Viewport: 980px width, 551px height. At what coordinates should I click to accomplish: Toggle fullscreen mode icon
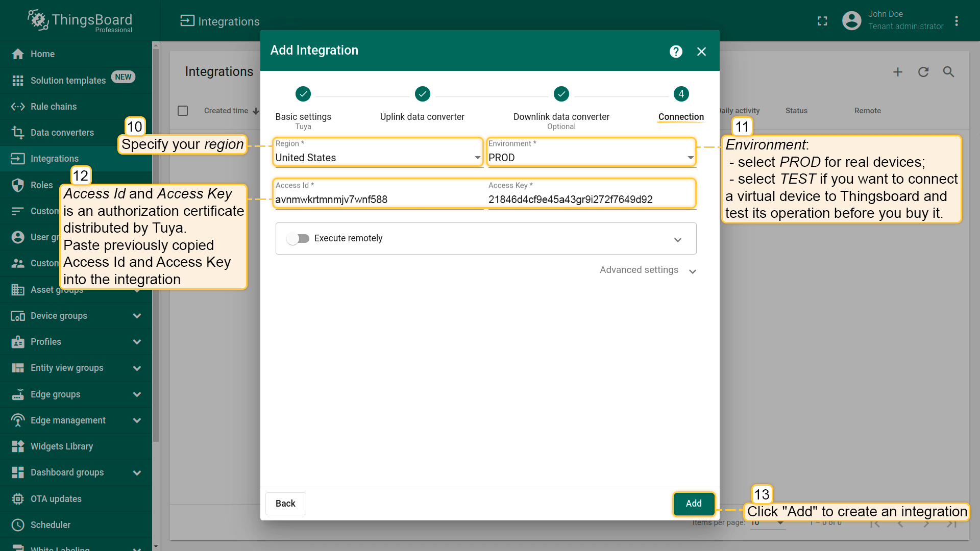[x=822, y=21]
